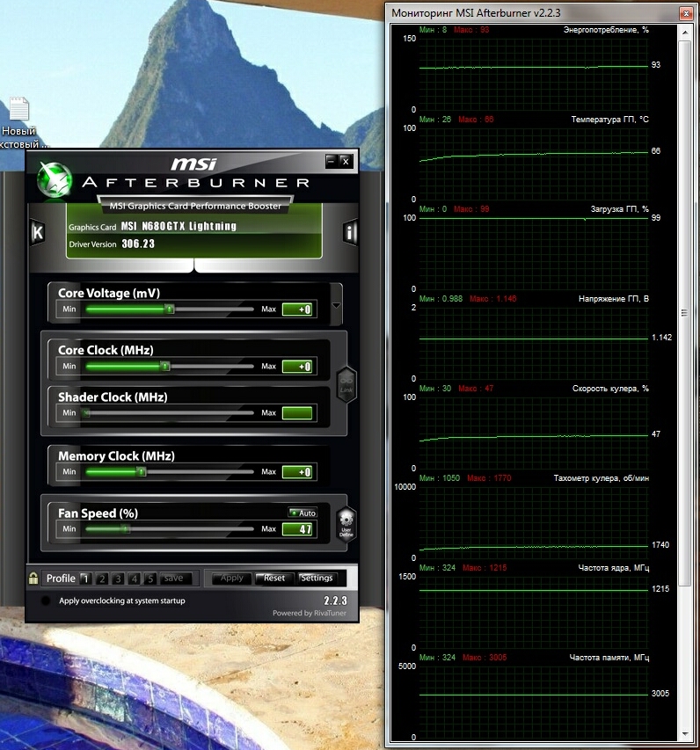Open the User Define fan gear icon
Image resolution: width=700 pixels, height=750 pixels.
coord(346,524)
